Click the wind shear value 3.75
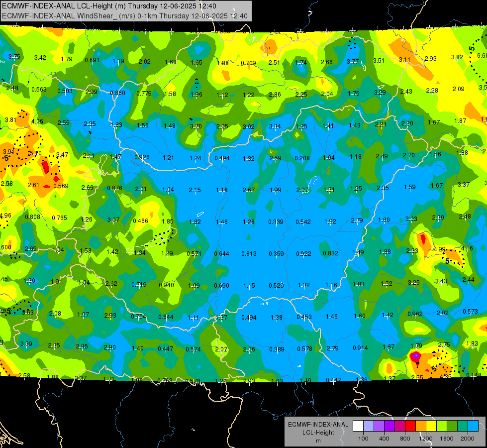487x448 pixels. [14, 57]
